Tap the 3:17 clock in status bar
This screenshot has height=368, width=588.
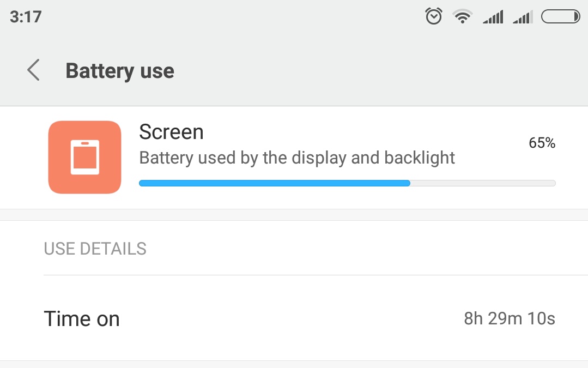point(26,17)
